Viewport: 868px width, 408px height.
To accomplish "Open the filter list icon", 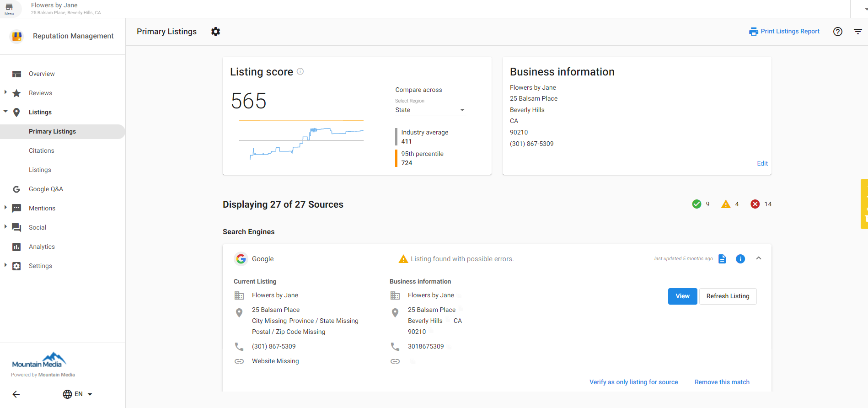I will (857, 32).
